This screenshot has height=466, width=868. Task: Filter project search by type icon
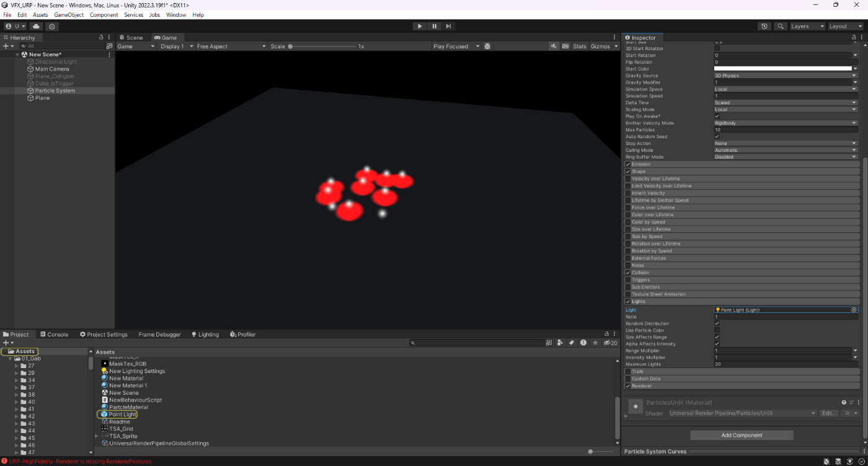560,343
